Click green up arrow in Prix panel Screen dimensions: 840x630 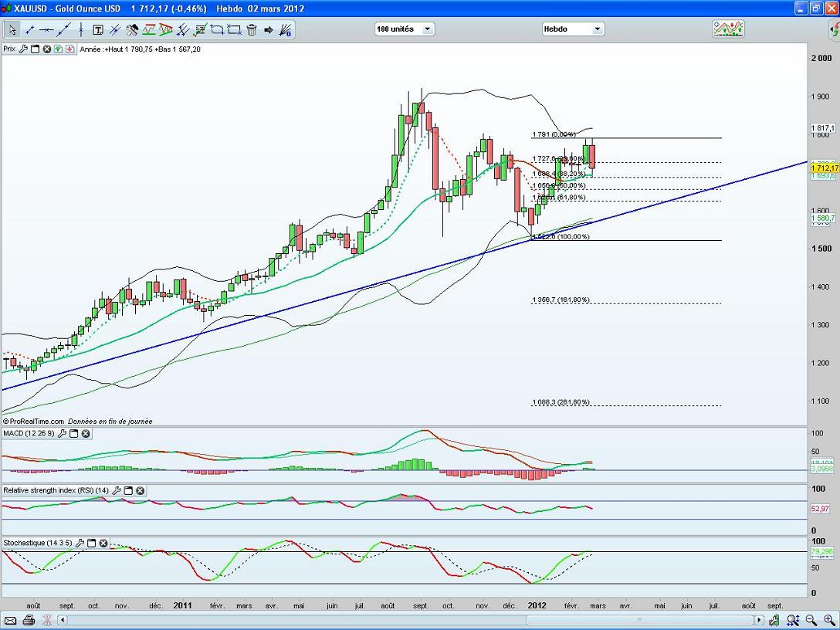pyautogui.click(x=59, y=49)
